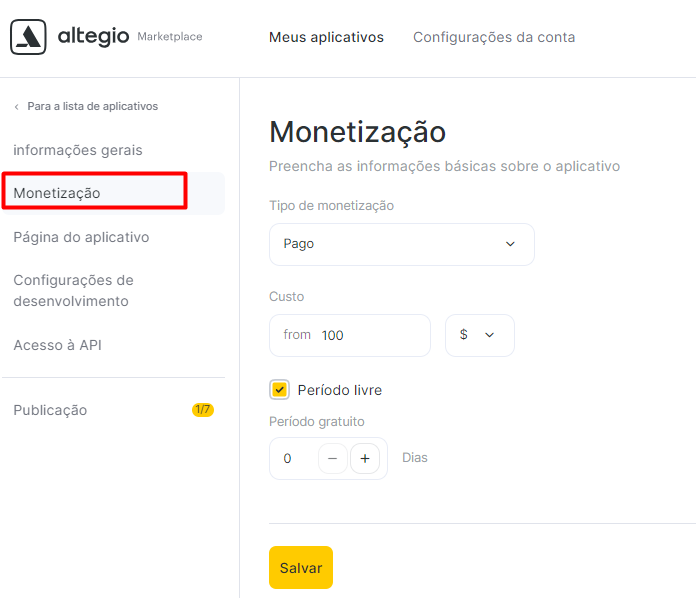Viewport: 696px width, 598px height.
Task: Click the Altegio logo icon
Action: 28,37
